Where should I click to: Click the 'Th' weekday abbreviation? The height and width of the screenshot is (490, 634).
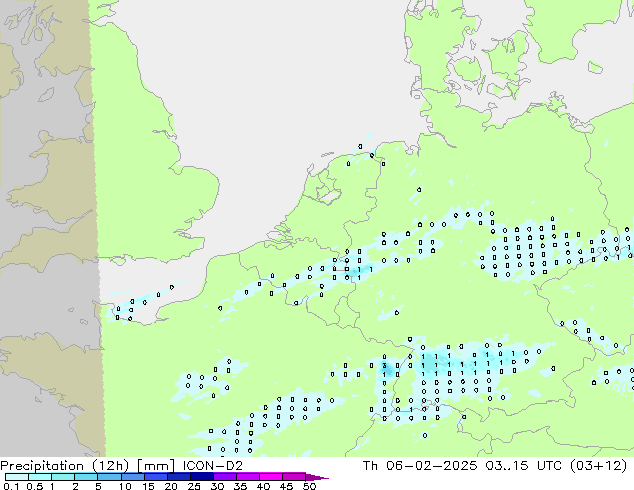point(370,466)
